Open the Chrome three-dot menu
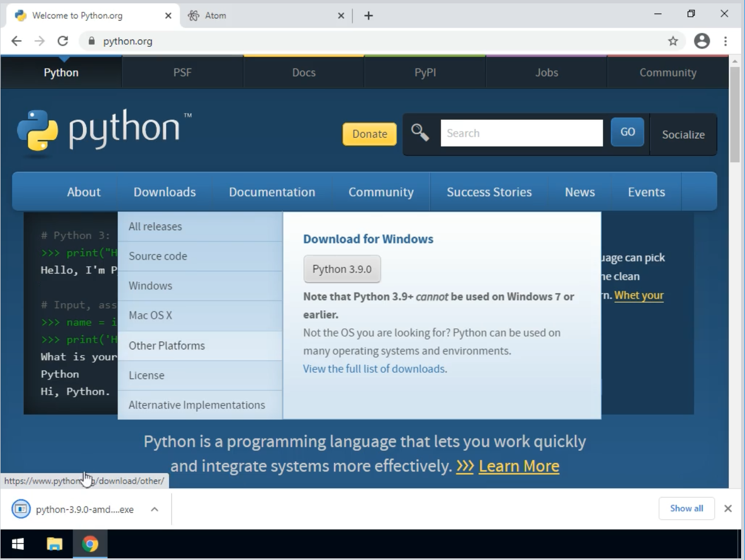The width and height of the screenshot is (745, 560). point(725,41)
